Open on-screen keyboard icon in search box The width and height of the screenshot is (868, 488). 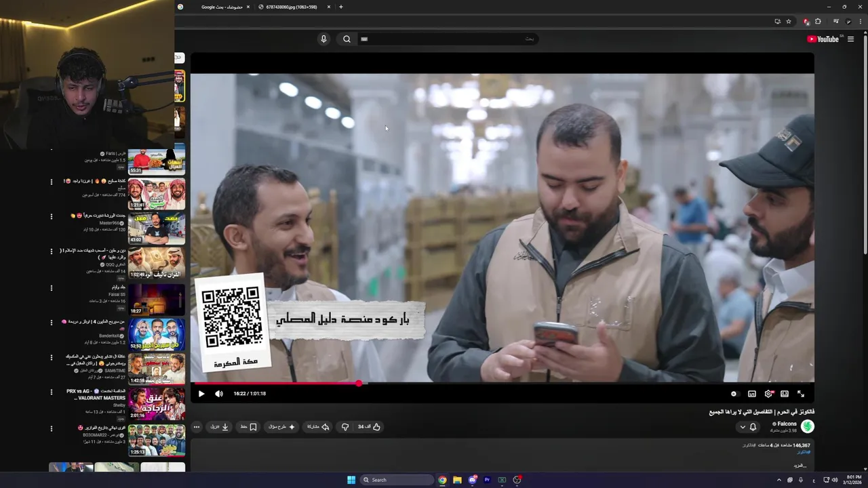[364, 39]
